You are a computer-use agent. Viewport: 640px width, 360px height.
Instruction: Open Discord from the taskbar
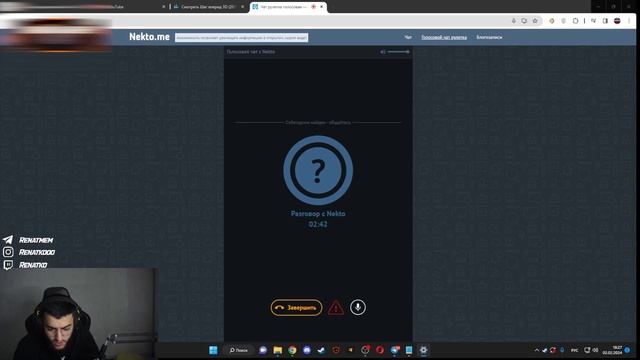tap(307, 350)
